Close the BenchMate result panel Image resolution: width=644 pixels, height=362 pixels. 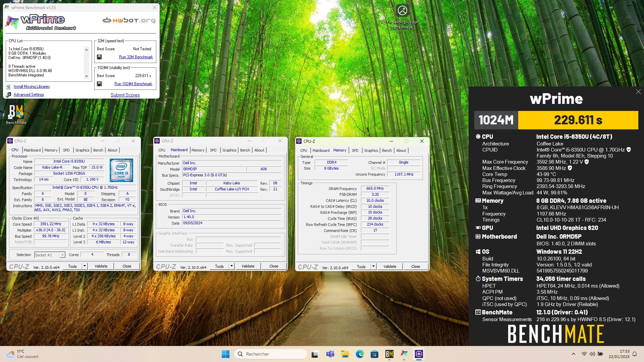[638, 92]
